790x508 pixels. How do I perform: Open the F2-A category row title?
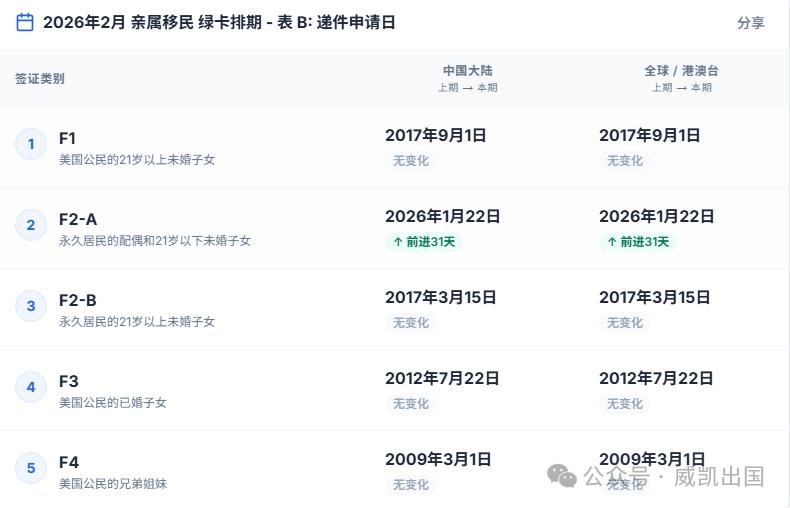78,219
